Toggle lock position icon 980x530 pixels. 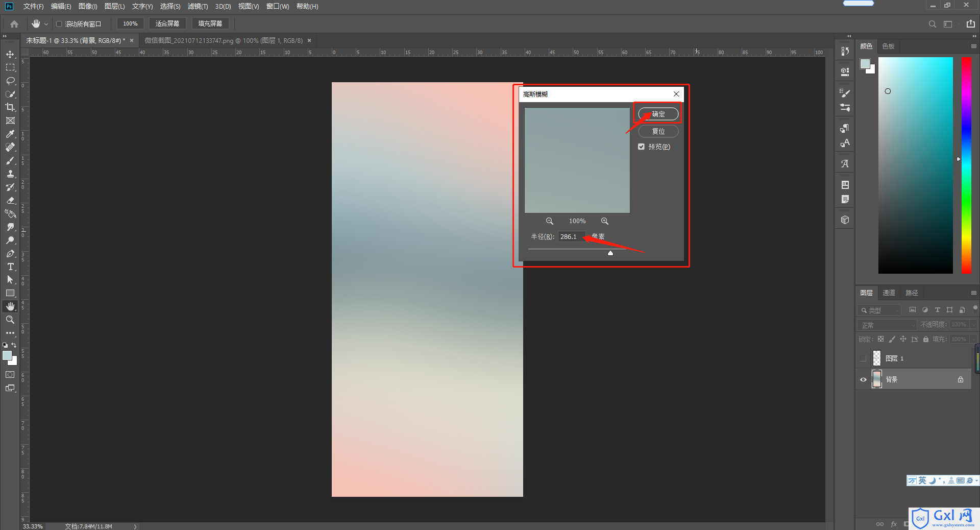pyautogui.click(x=903, y=339)
